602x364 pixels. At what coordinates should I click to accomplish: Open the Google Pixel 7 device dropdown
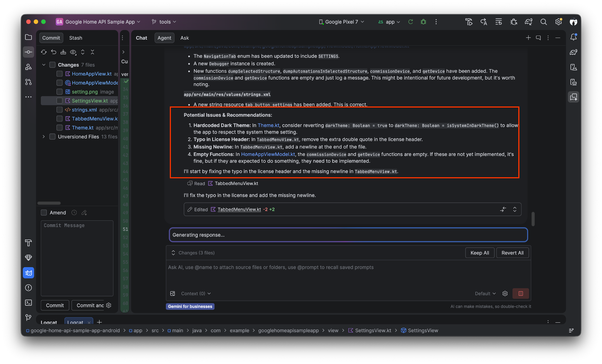[x=342, y=22]
